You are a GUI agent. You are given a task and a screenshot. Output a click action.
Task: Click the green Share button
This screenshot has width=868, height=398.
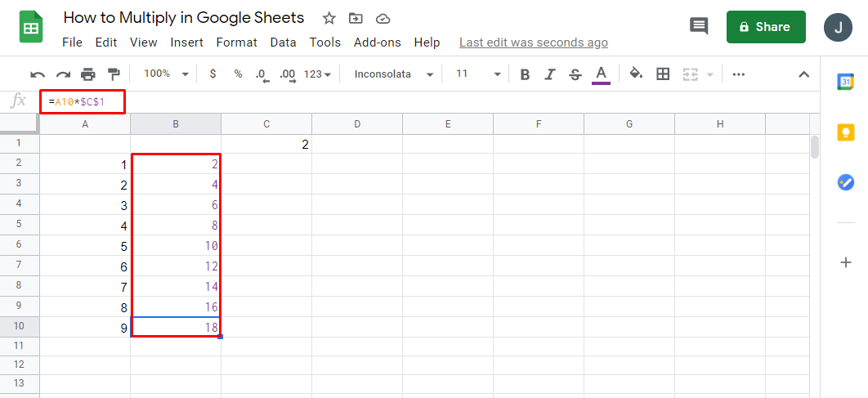tap(766, 27)
